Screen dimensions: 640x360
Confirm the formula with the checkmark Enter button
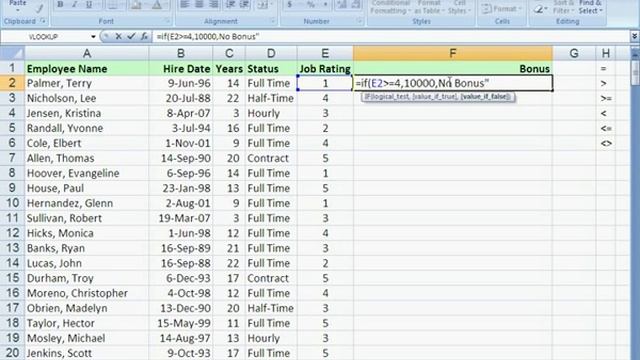(x=131, y=37)
